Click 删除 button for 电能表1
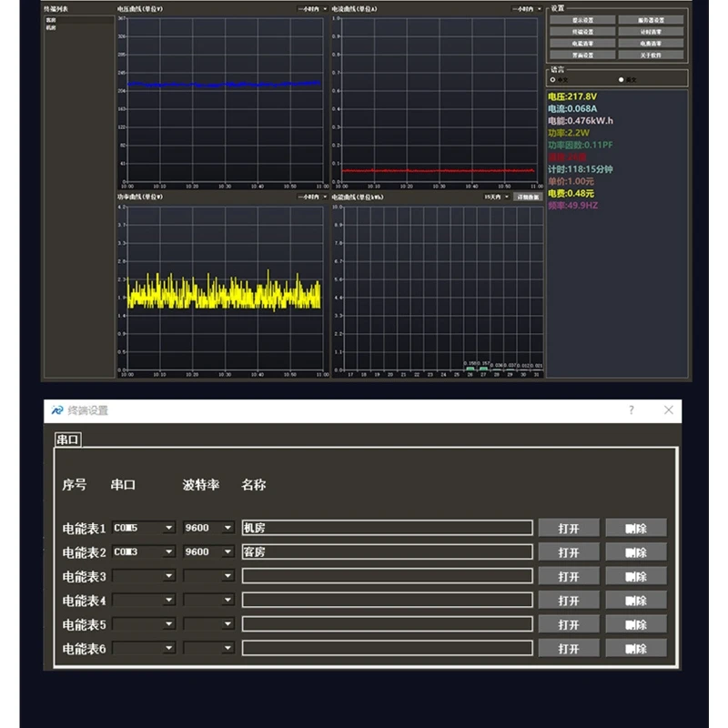 tap(636, 528)
